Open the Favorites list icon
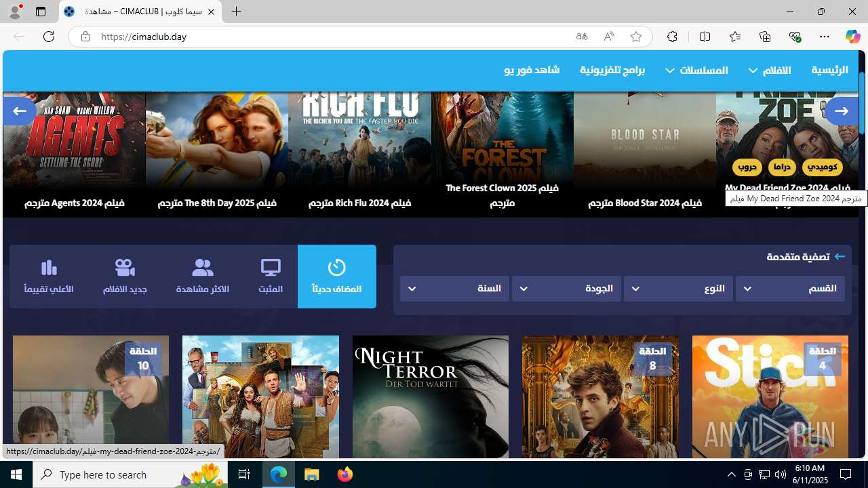 click(x=735, y=37)
